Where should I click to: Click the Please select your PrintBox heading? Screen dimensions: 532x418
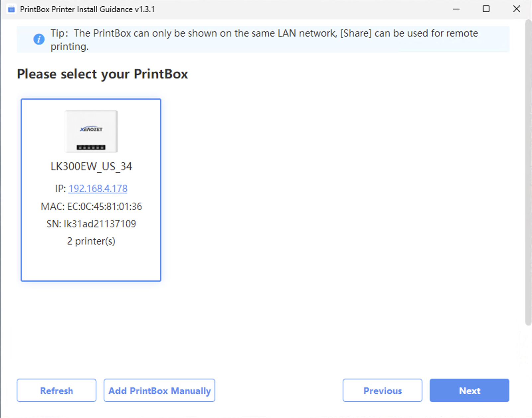tap(103, 74)
